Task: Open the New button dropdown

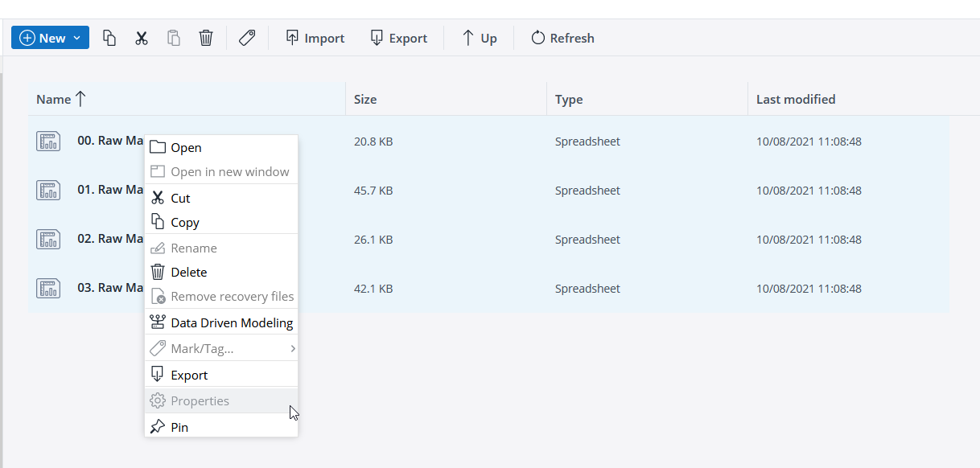Action: point(77,38)
